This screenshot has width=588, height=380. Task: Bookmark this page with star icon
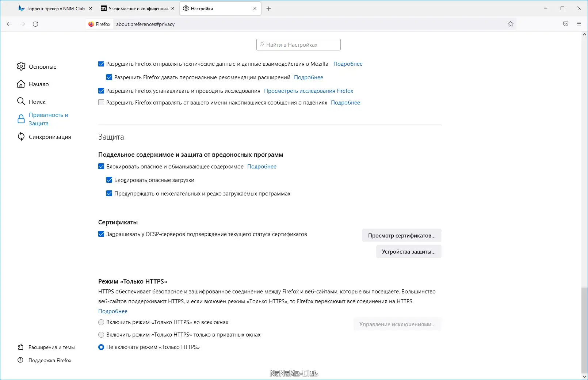(x=511, y=24)
